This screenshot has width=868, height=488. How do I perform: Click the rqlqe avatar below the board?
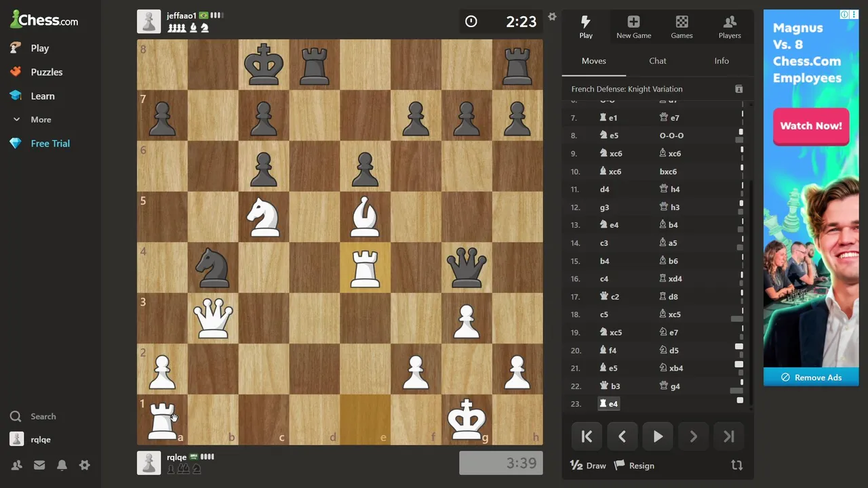coord(149,463)
